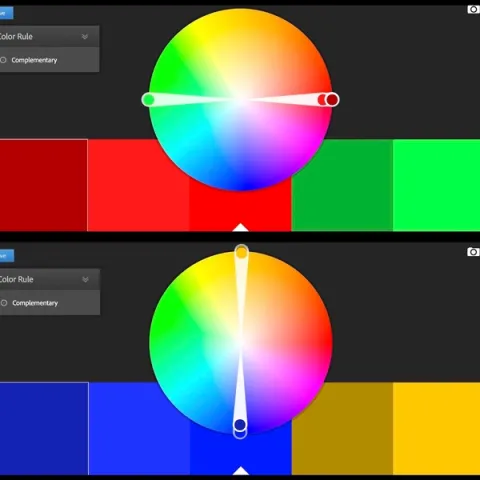The height and width of the screenshot is (480, 480).
Task: Click the camera icon in the bottom panel
Action: [473, 252]
